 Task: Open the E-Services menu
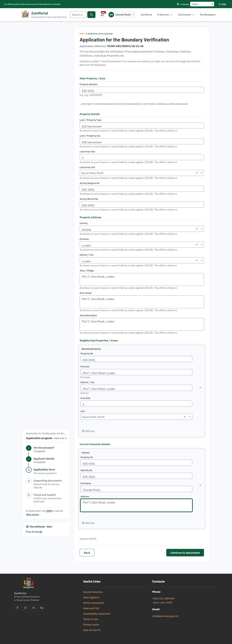tap(165, 14)
